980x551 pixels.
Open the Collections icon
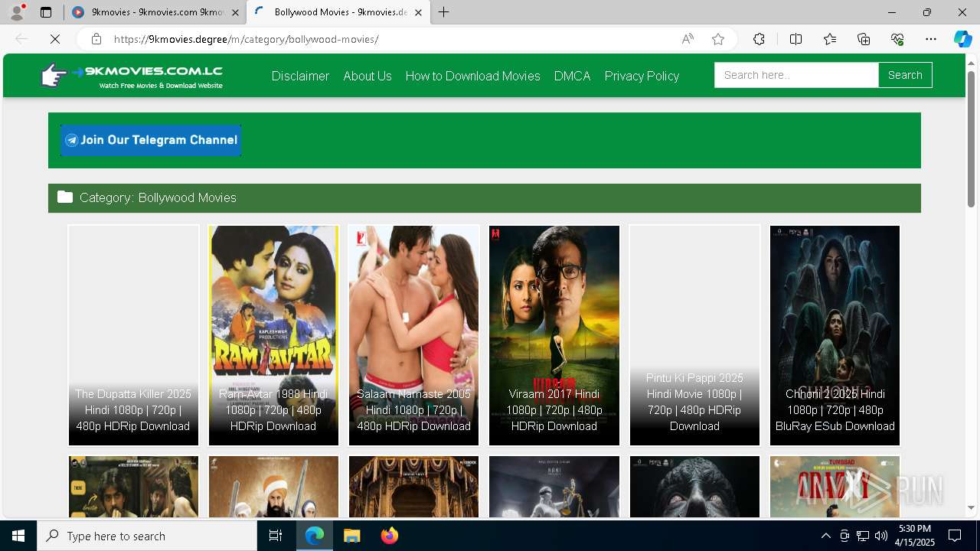[x=864, y=39]
